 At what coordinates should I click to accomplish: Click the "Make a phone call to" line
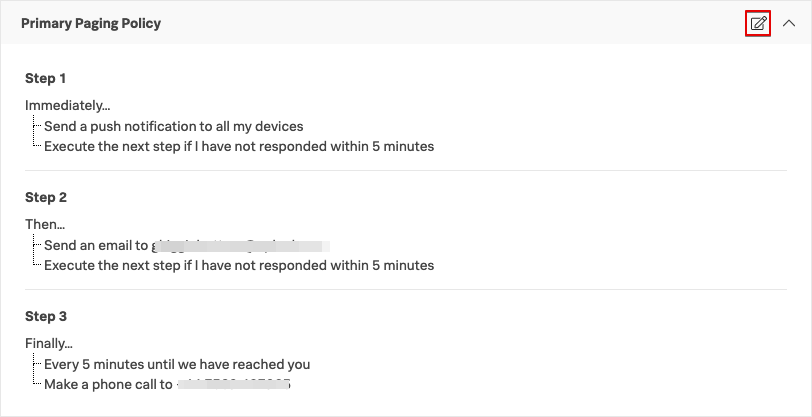tap(109, 384)
